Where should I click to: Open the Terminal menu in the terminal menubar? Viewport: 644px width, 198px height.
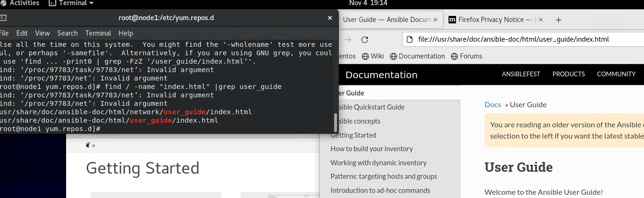click(98, 33)
